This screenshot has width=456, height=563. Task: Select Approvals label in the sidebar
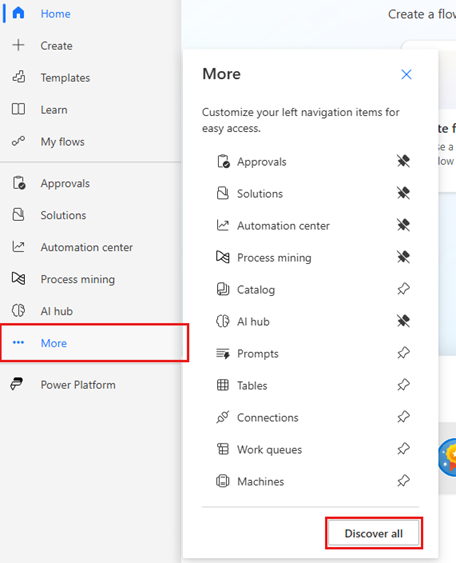pos(65,183)
